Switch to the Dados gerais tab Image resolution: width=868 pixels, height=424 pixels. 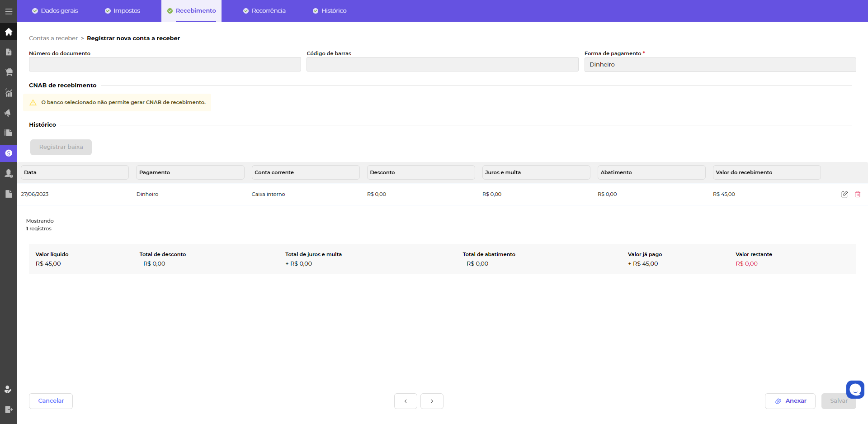(x=55, y=11)
